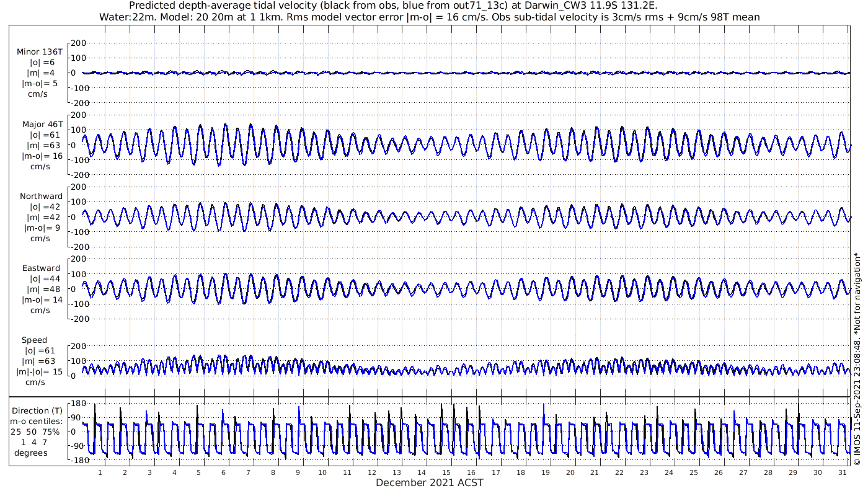
Task: Click the 200 tick on the Speed axis
Action: click(x=77, y=346)
